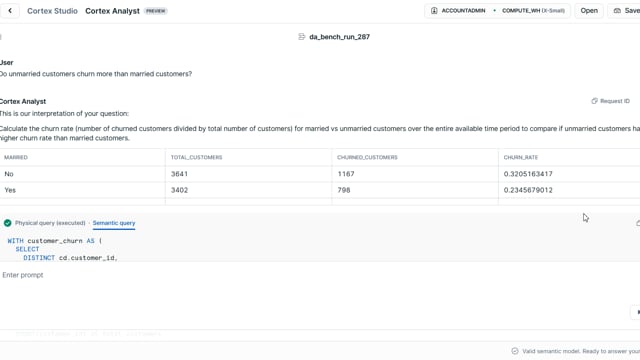This screenshot has width=640, height=360.
Task: Select the MARRIED column header
Action: tap(16, 157)
